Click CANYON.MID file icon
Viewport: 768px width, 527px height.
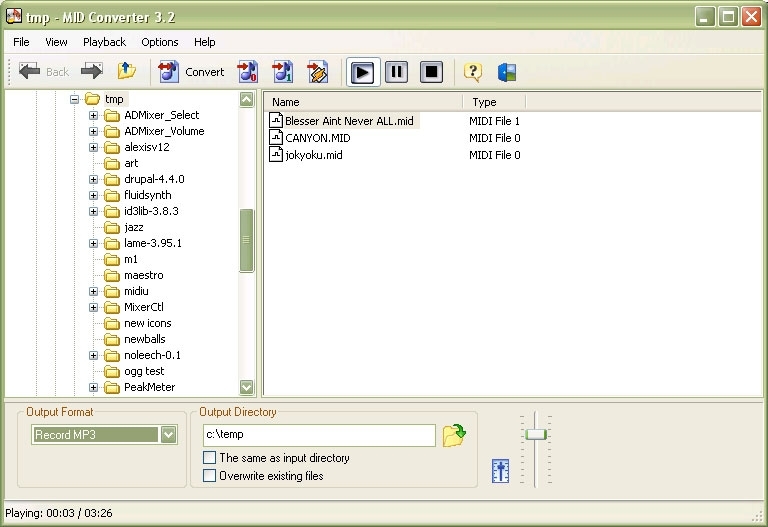click(x=276, y=138)
